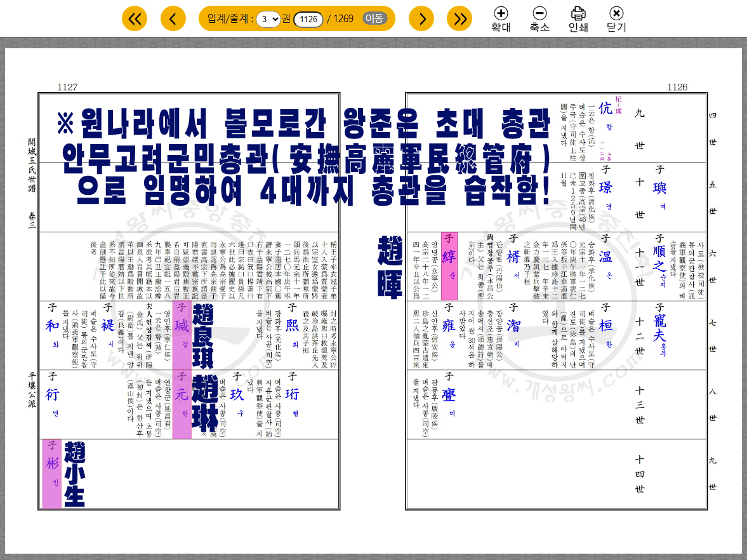
Task: Click the page number field showing 1126
Action: click(308, 19)
